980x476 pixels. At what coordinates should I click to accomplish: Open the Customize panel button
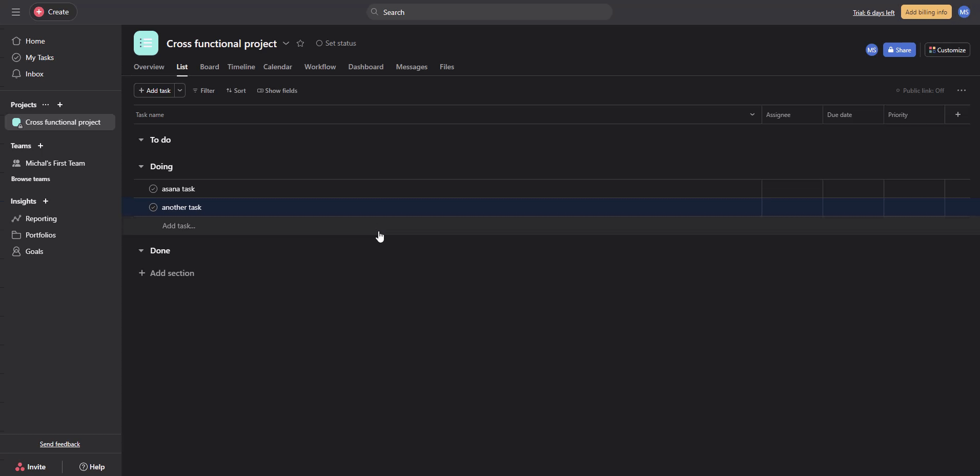click(x=947, y=50)
